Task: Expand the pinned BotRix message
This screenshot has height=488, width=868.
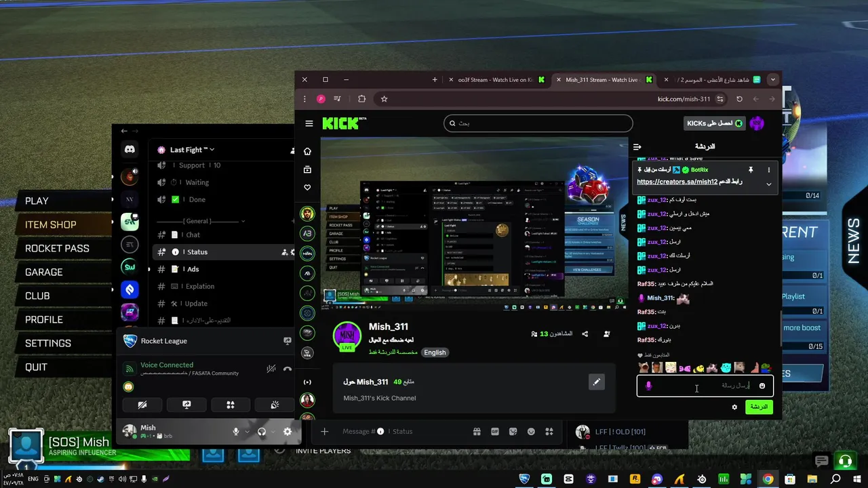Action: (x=768, y=184)
